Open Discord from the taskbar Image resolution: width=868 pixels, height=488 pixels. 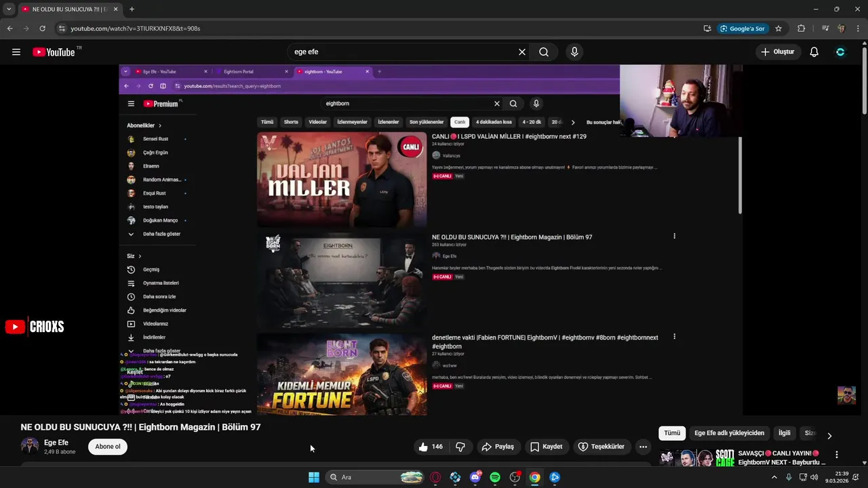click(475, 477)
